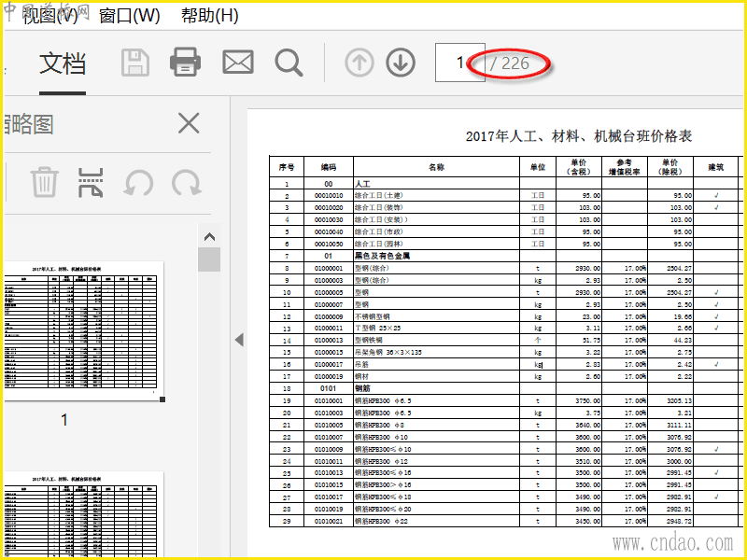747x560 pixels.
Task: Go to previous page up arrow
Action: tap(359, 63)
